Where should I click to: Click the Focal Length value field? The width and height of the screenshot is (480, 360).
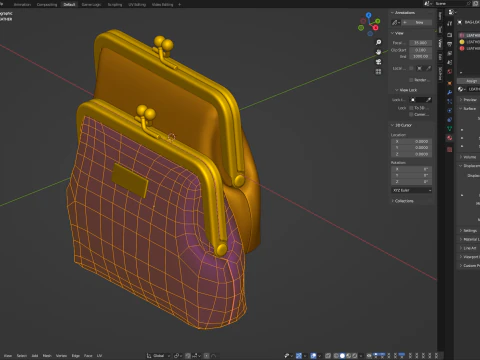click(x=421, y=43)
